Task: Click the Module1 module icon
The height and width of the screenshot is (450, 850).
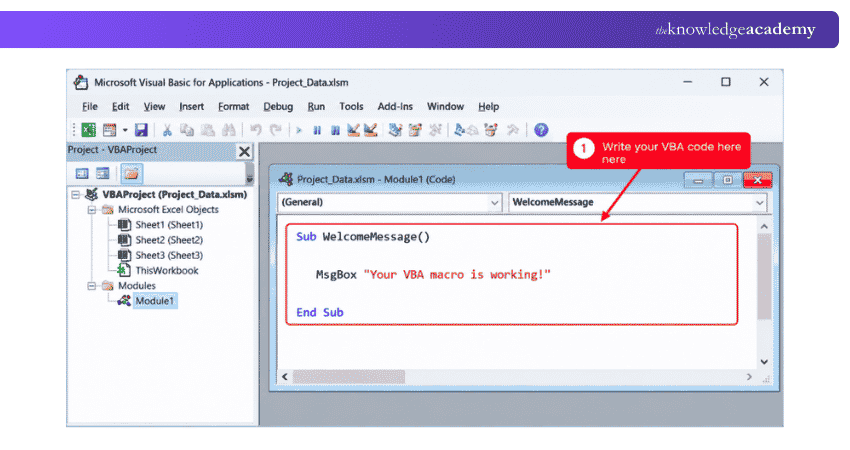Action: tap(124, 301)
